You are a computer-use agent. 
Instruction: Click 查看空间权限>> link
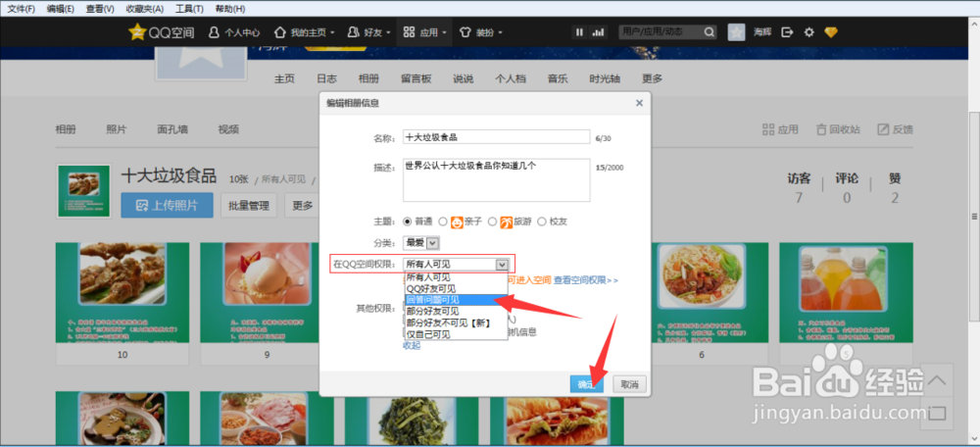coord(586,280)
